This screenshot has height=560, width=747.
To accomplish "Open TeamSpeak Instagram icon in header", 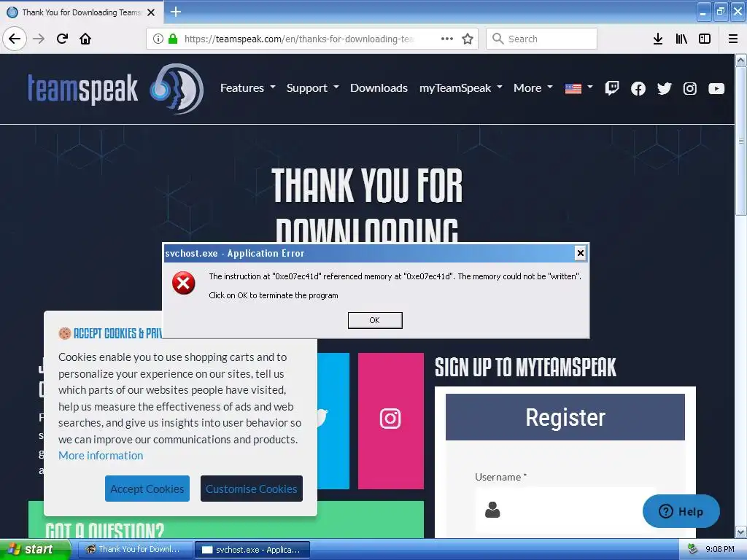I will (690, 88).
